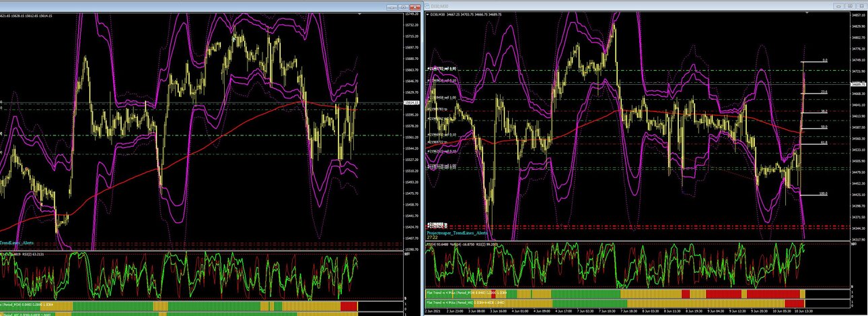Click the 27:22 candle timer label
Image resolution: width=868 pixels, height=316 pixels.
433,237
